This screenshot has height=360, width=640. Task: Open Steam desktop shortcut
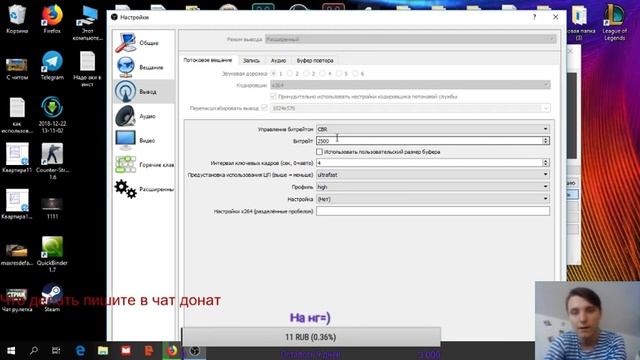(x=52, y=298)
